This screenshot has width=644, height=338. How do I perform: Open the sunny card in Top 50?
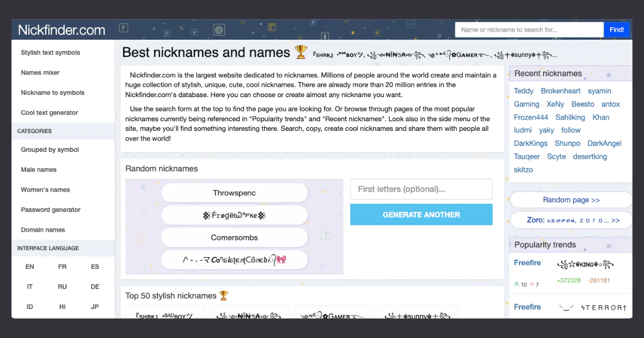[418, 312]
